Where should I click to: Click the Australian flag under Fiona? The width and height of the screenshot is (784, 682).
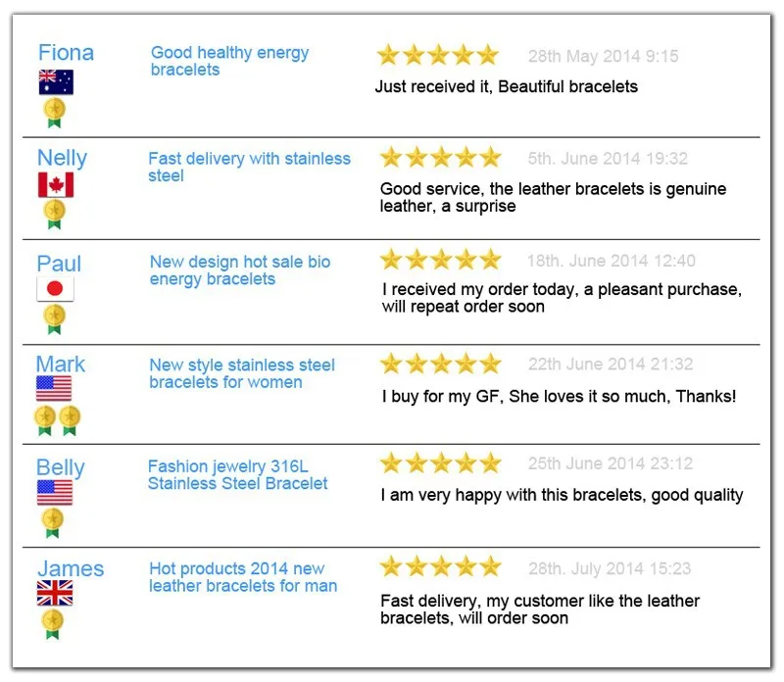[x=56, y=83]
